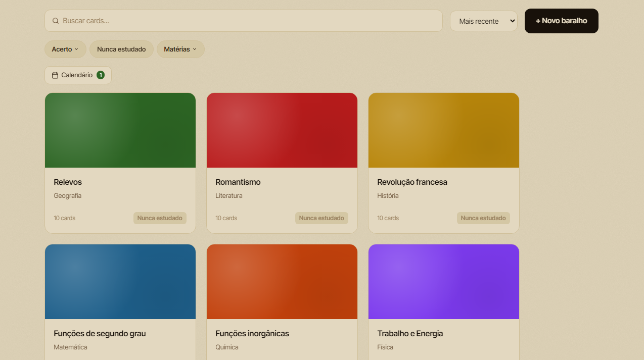Viewport: 644px width, 360px height.
Task: Click the Química subject label
Action: tap(227, 347)
